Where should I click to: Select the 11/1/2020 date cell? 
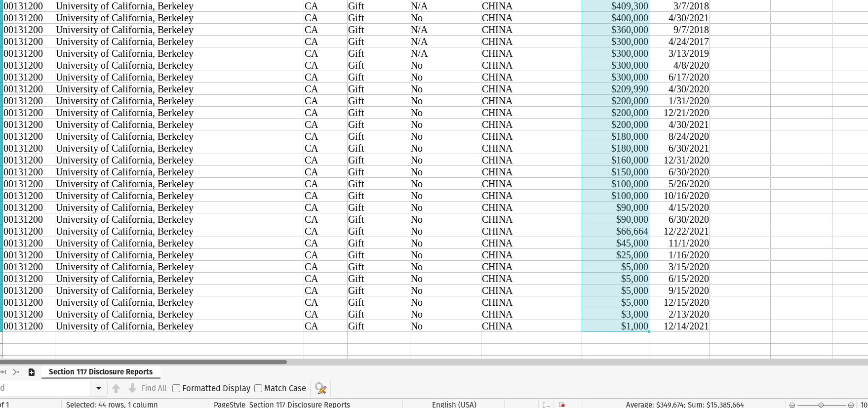click(679, 243)
